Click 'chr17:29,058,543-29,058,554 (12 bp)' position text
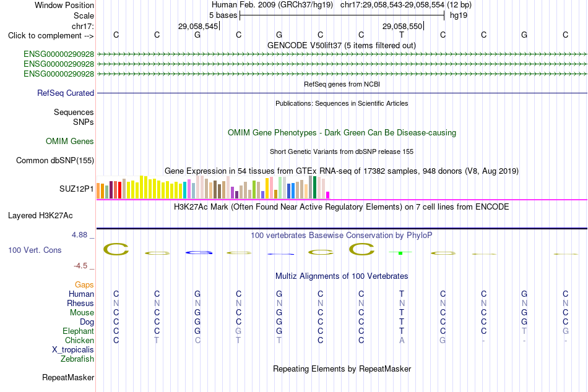This screenshot has width=588, height=392. [406, 5]
